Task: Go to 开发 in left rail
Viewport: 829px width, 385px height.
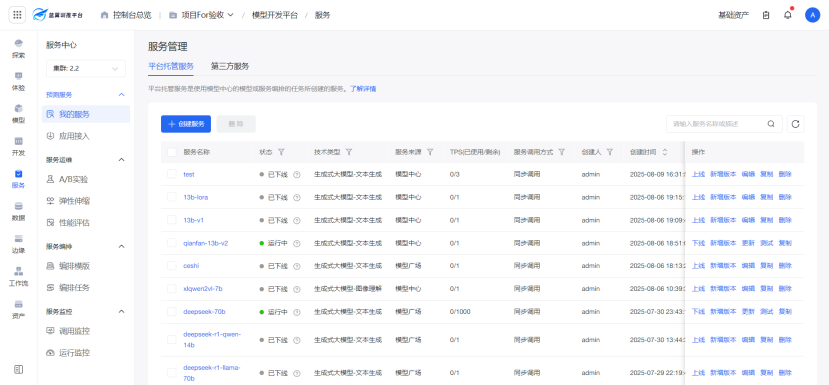Action: tap(19, 146)
